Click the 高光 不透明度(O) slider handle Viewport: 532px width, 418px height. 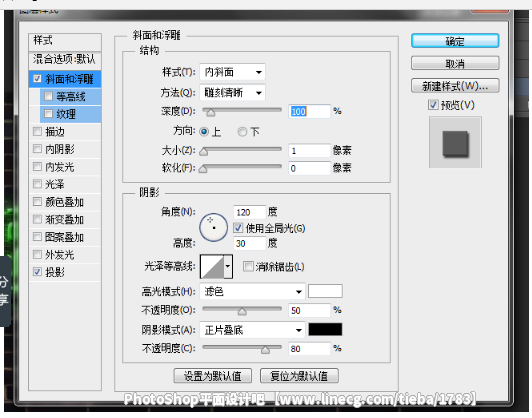pyautogui.click(x=242, y=311)
